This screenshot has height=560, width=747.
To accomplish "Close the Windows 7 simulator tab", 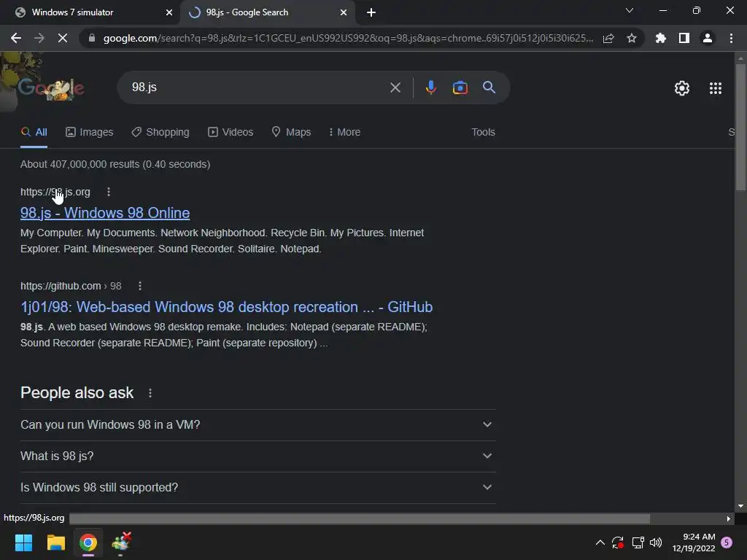I will [x=169, y=12].
